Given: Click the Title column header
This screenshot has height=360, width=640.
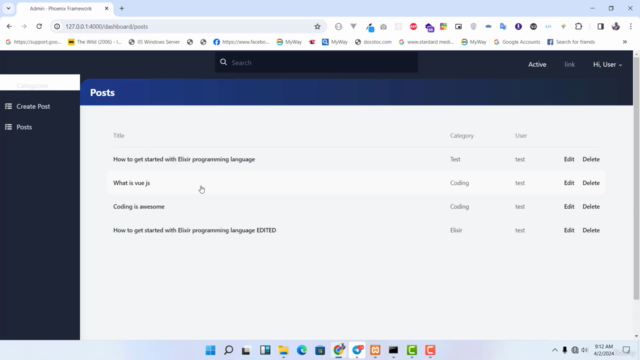Looking at the screenshot, I should pos(118,136).
